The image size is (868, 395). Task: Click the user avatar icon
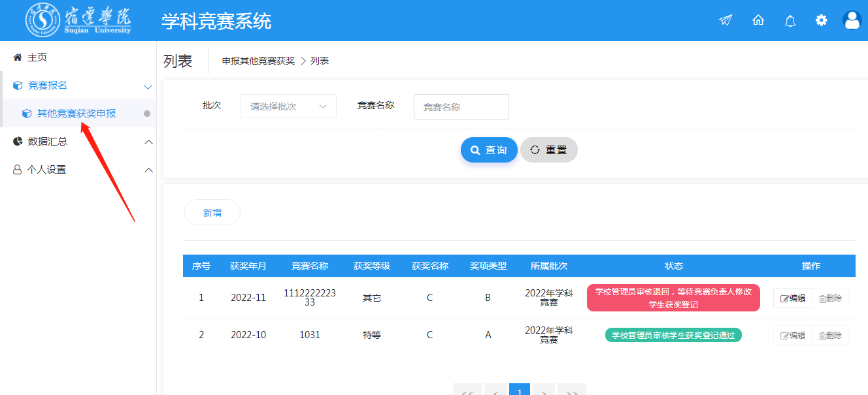(x=852, y=20)
